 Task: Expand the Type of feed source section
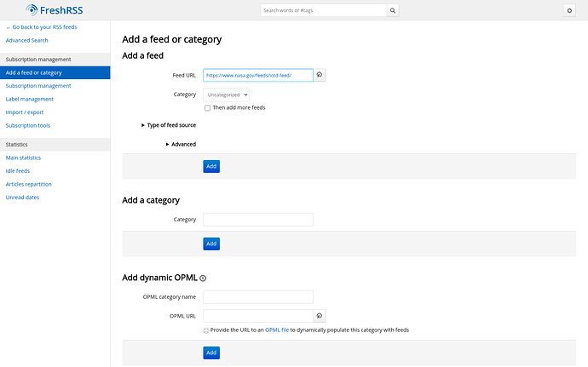coord(169,125)
